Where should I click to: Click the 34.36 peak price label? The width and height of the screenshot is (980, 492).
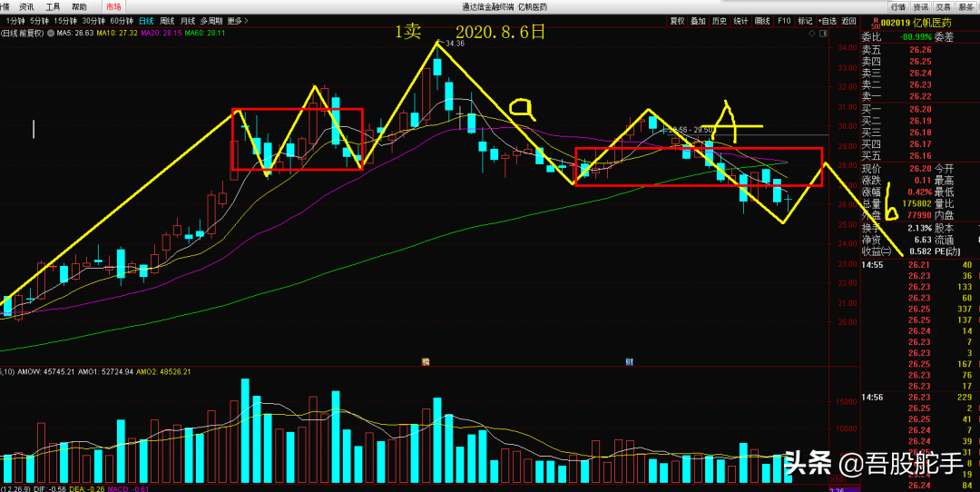click(x=455, y=44)
